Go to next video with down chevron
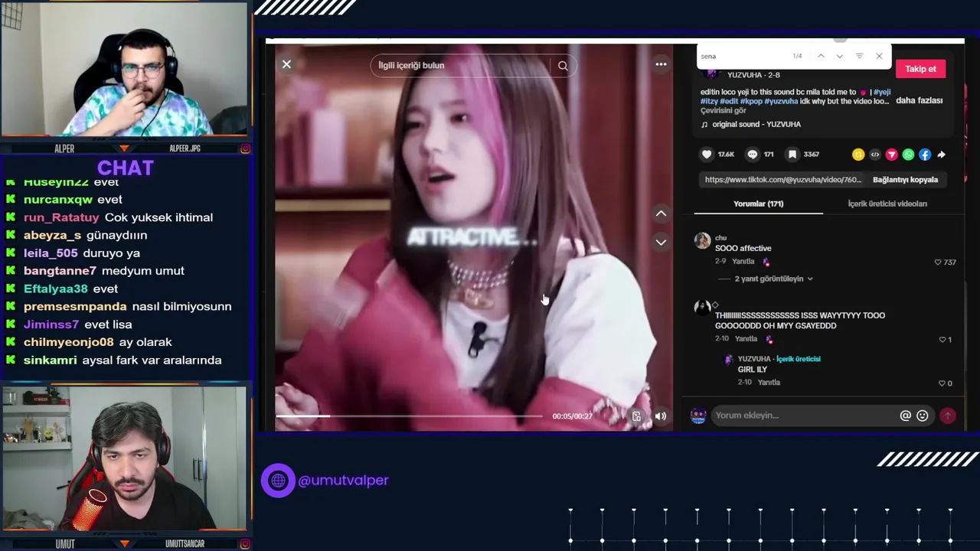Screen dimensions: 980x551 pyautogui.click(x=661, y=242)
